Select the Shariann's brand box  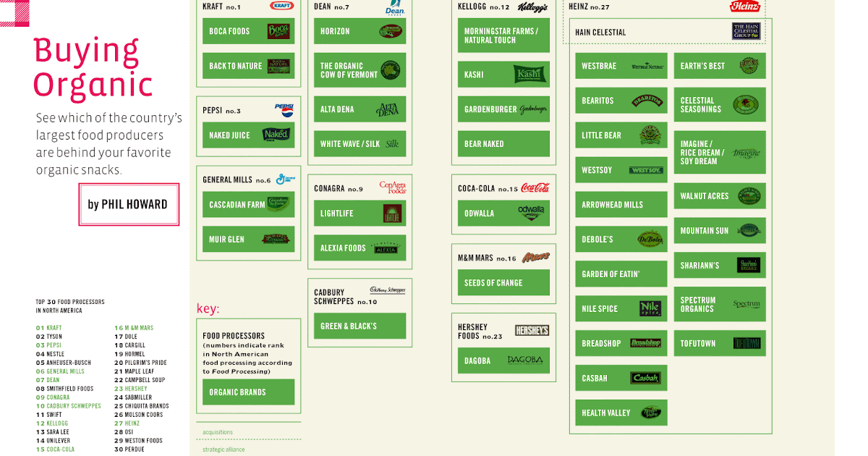pyautogui.click(x=720, y=266)
